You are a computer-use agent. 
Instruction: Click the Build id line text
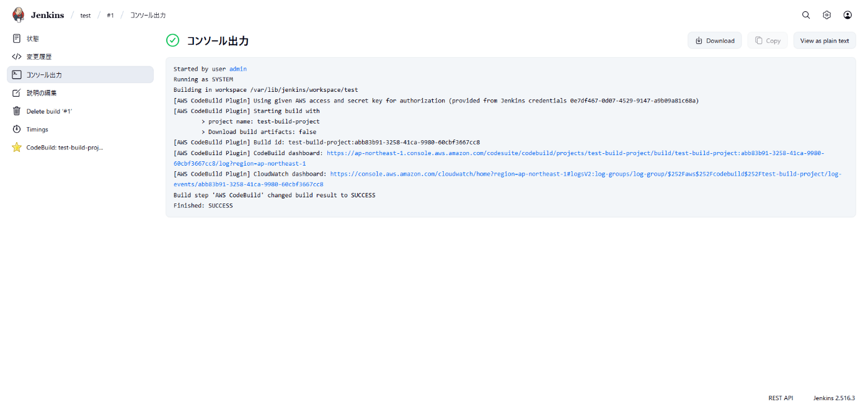point(327,142)
